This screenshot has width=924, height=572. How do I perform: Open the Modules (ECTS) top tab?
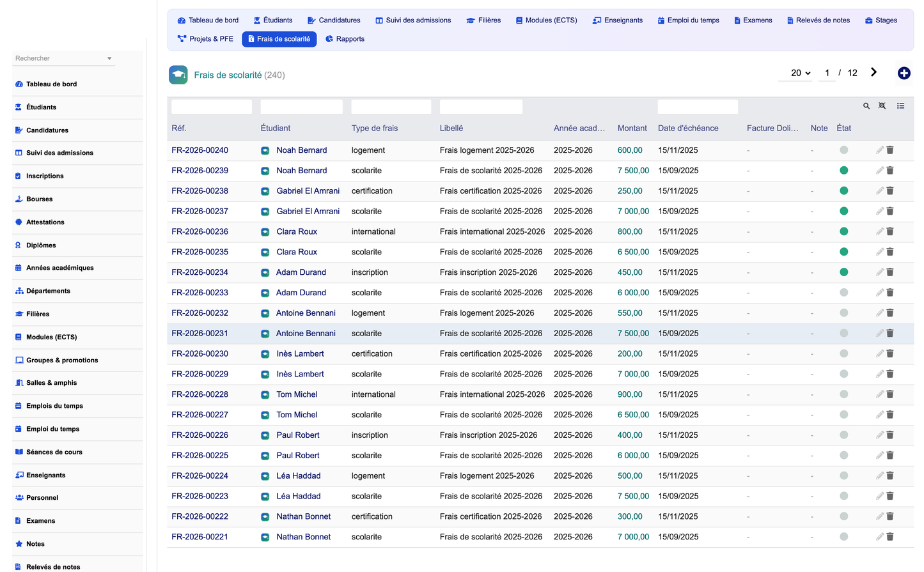(546, 20)
